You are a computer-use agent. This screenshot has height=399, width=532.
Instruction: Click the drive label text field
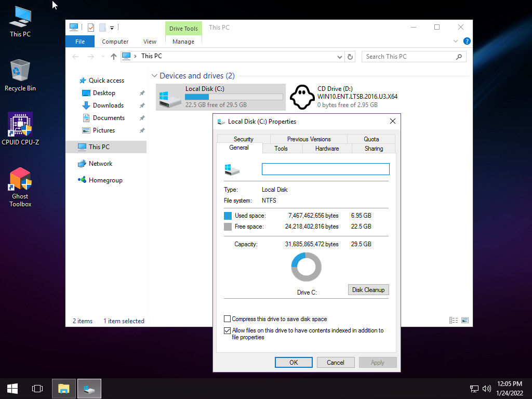click(x=325, y=169)
